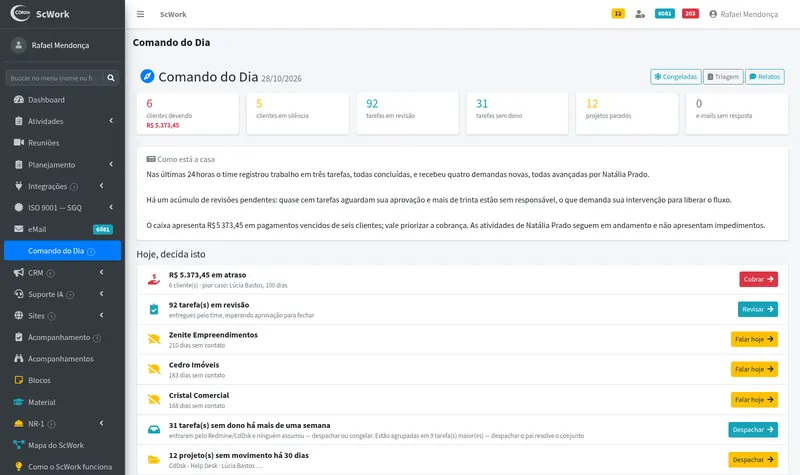Click the ScWork breadcrumb in top bar
The image size is (800, 475).
click(x=173, y=14)
